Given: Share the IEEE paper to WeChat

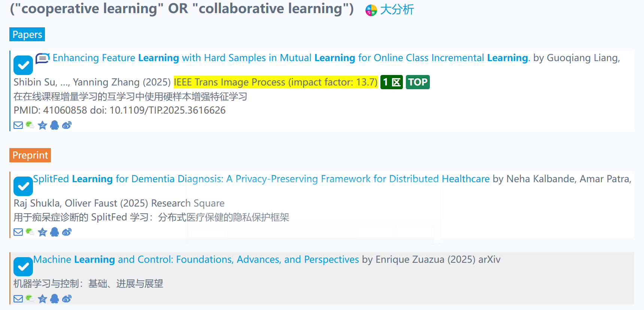Looking at the screenshot, I should click(x=30, y=125).
